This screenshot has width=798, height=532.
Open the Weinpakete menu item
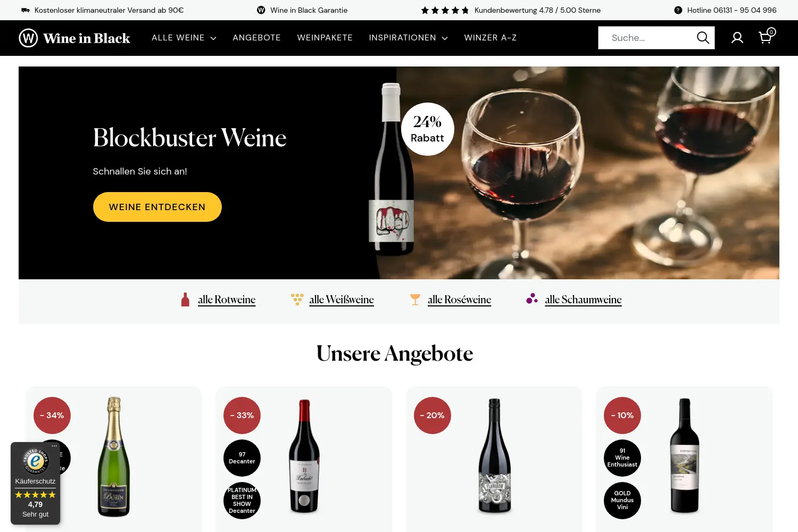pos(325,38)
